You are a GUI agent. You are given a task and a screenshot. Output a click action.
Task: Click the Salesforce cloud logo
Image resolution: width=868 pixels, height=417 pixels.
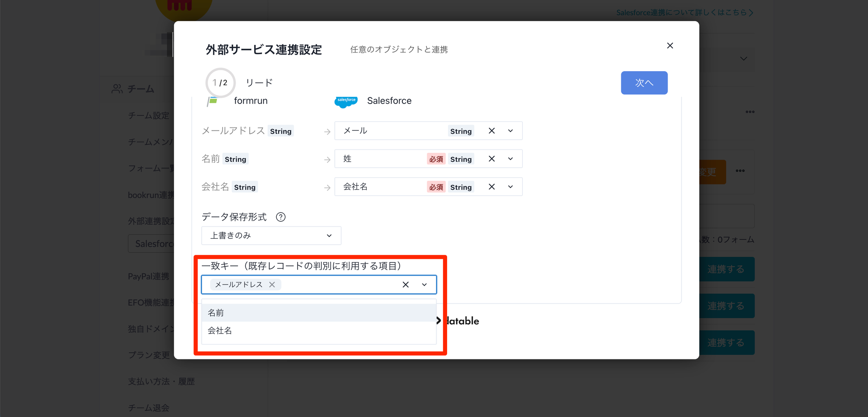point(346,101)
